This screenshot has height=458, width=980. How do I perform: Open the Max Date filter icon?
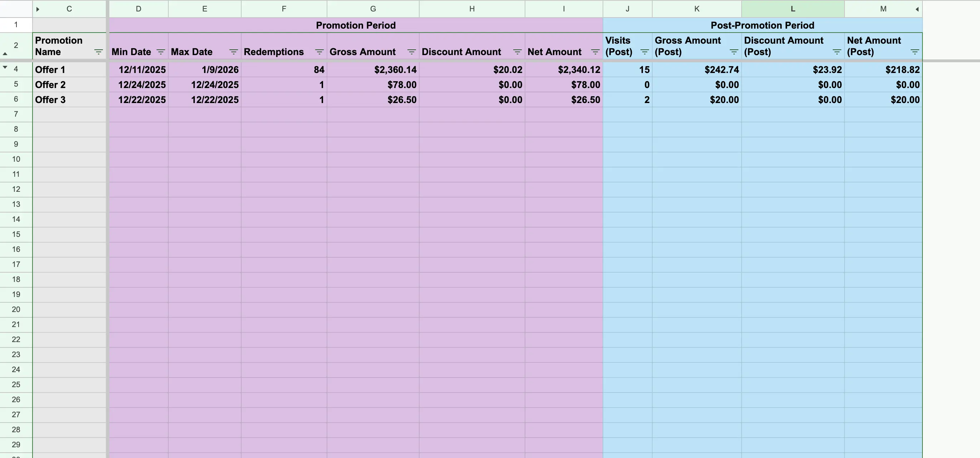tap(233, 52)
